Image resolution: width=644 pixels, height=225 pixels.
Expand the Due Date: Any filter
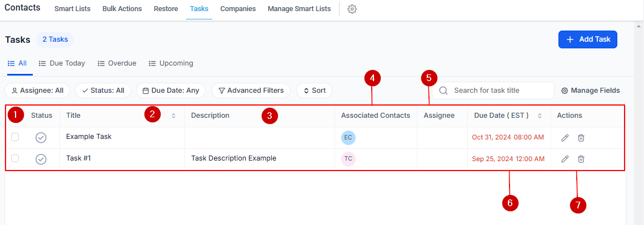[171, 91]
